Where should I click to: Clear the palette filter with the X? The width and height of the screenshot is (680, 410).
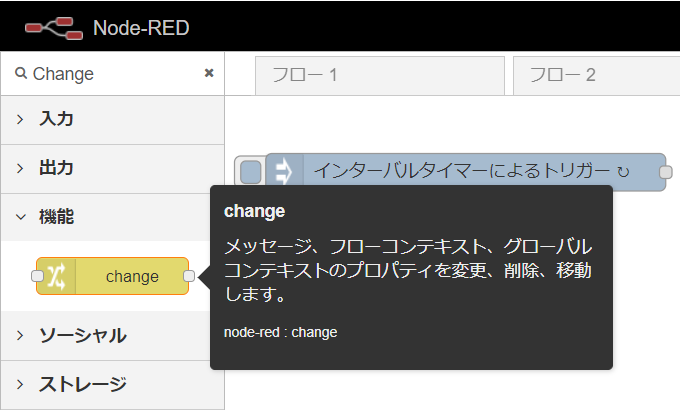[x=209, y=73]
